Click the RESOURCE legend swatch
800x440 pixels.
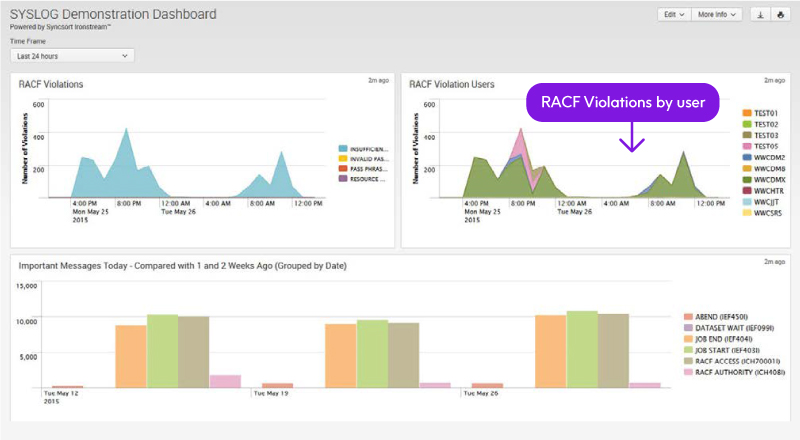point(343,179)
